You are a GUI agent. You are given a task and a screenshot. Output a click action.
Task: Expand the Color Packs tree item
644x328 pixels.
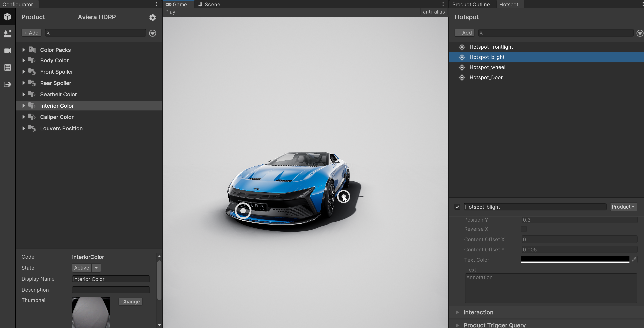click(x=24, y=50)
